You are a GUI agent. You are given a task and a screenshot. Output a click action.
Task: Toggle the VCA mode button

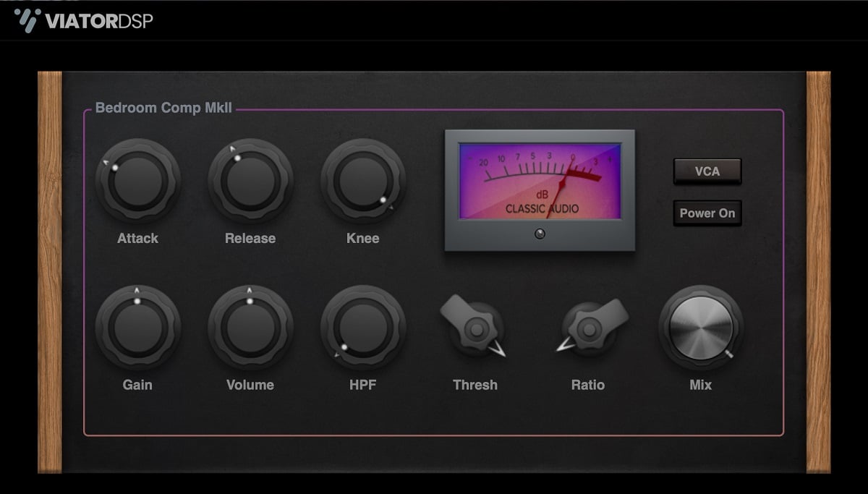pyautogui.click(x=707, y=171)
